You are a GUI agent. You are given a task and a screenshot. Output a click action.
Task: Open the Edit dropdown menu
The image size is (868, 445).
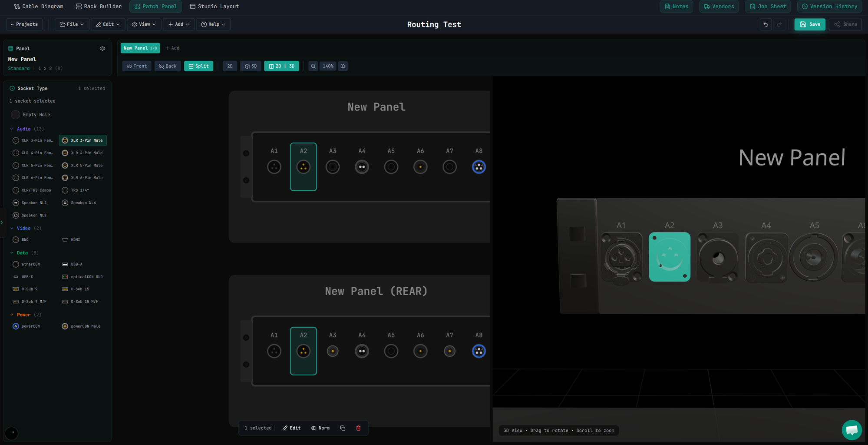coord(108,24)
